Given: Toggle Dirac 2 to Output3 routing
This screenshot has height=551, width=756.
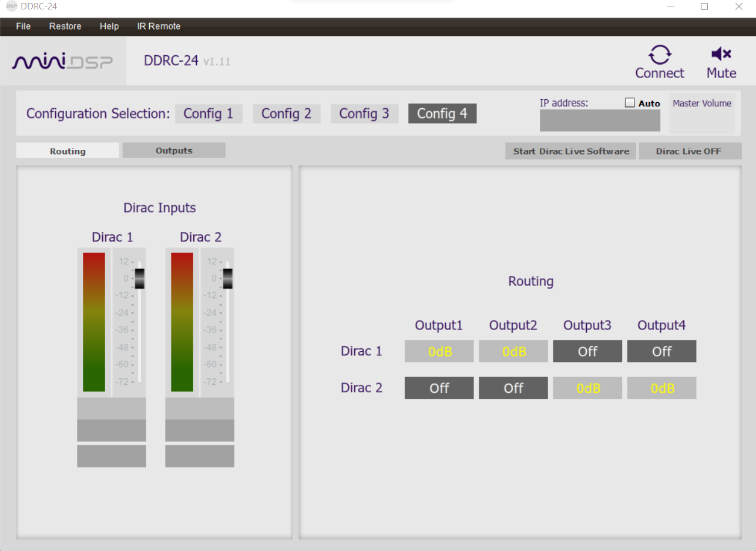Looking at the screenshot, I should click(587, 388).
